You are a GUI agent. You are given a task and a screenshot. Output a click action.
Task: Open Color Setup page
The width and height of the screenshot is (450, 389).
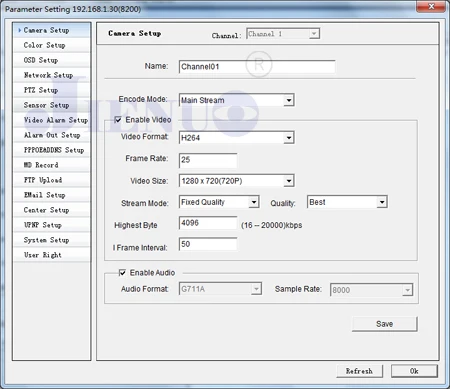tap(52, 45)
